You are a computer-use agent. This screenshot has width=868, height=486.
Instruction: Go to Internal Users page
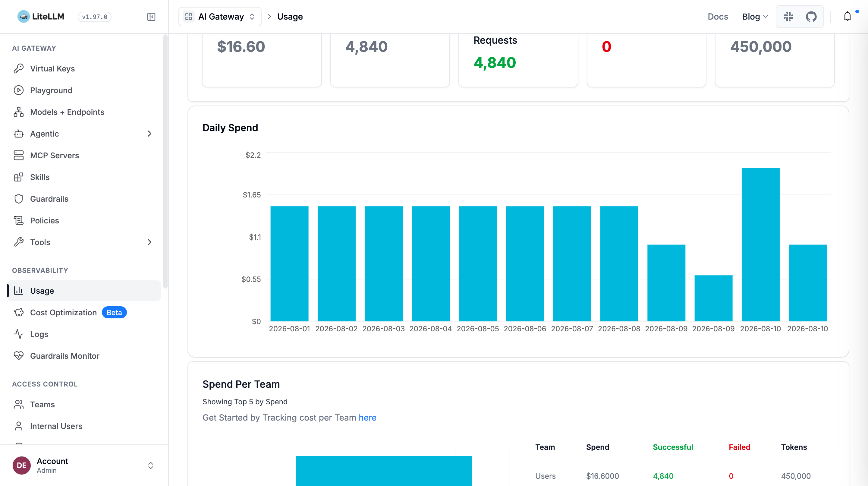coord(84,426)
